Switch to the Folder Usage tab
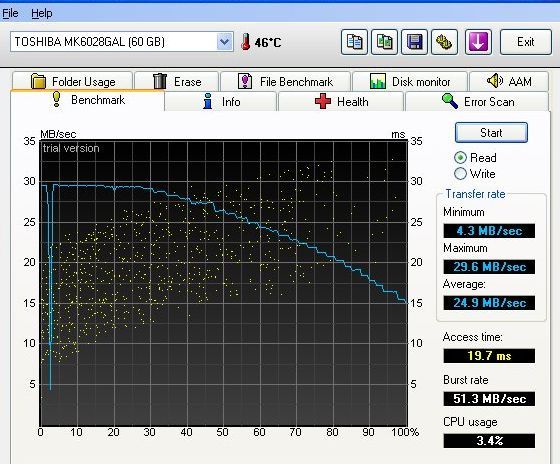Screen dimensions: 560x464 point(72,81)
